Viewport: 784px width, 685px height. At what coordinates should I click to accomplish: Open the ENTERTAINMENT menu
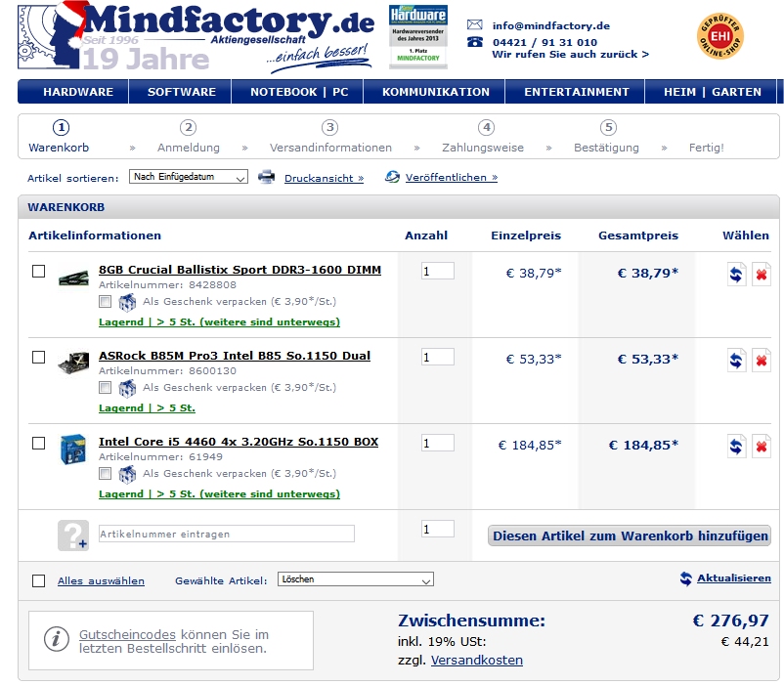click(577, 92)
